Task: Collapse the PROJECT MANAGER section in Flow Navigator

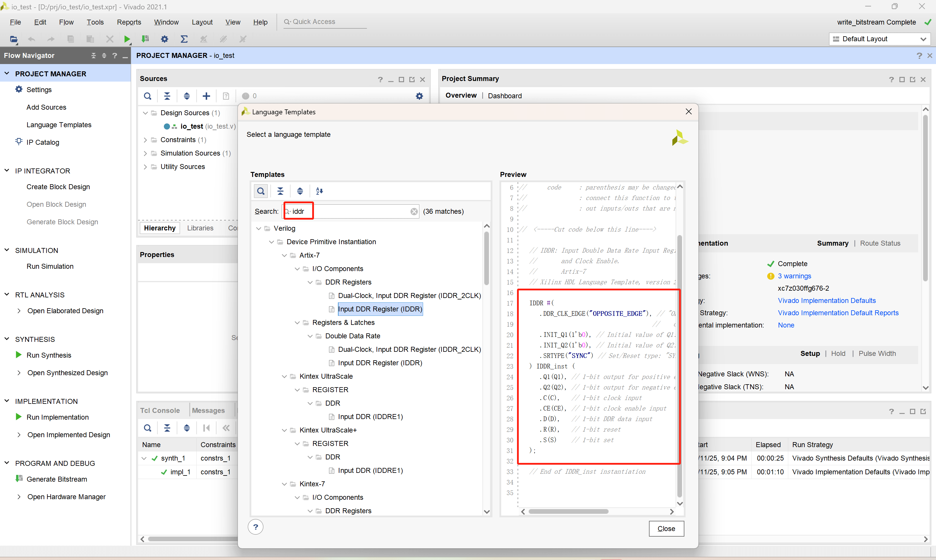Action: coord(7,74)
